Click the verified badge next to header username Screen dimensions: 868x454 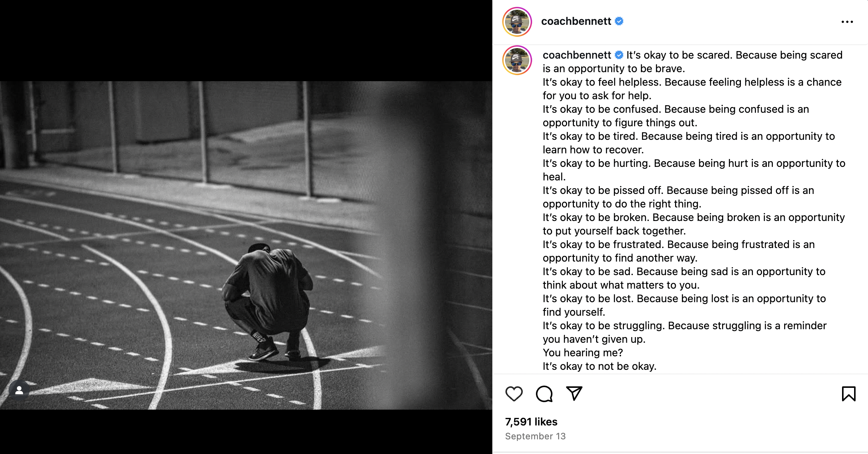(619, 21)
